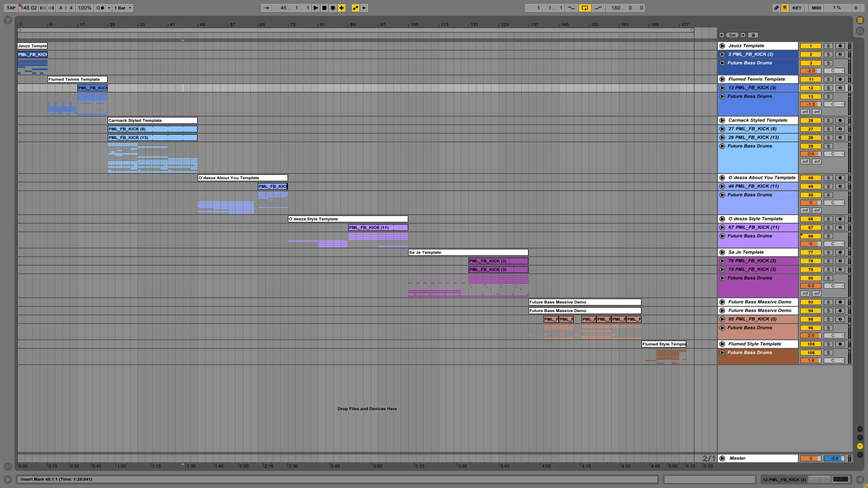
Task: Toggle the Computer MIDI Keyboard icon
Action: (785, 8)
